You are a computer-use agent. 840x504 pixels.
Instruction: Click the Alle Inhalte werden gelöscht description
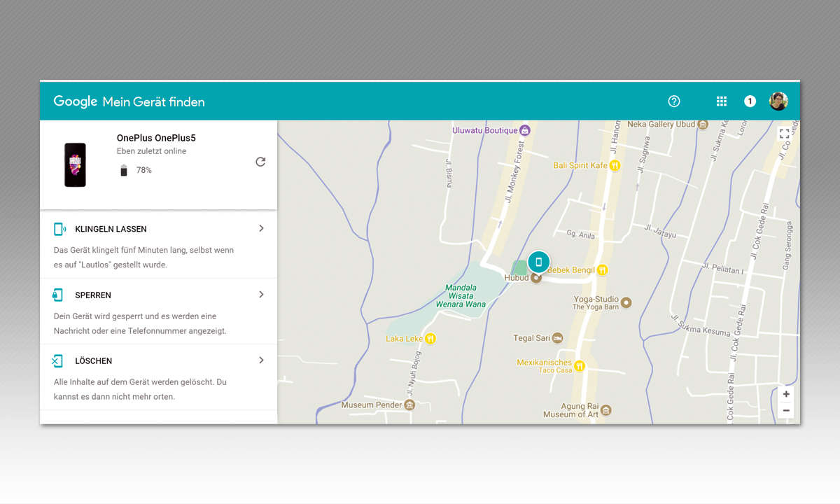[140, 389]
